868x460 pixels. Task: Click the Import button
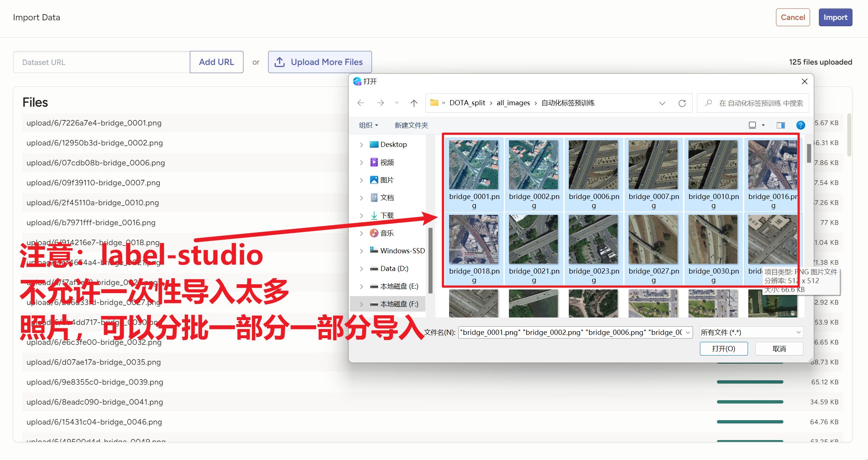click(835, 17)
